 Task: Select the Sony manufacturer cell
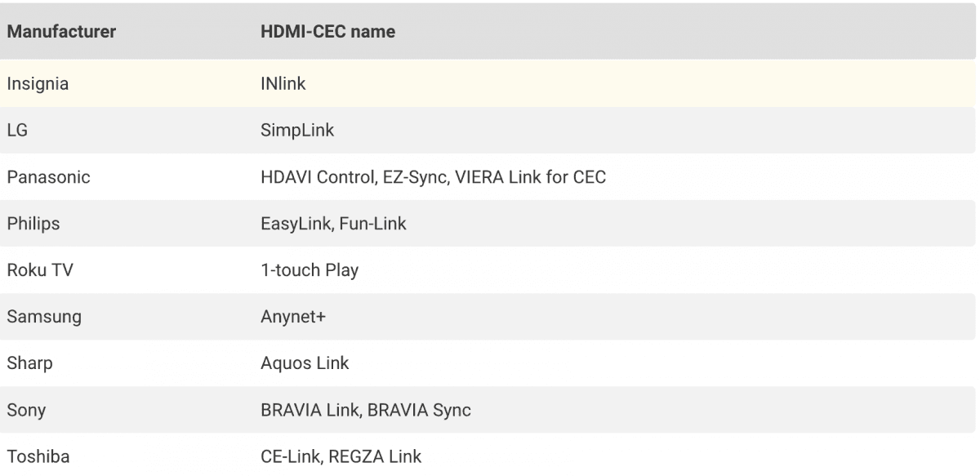pyautogui.click(x=26, y=410)
